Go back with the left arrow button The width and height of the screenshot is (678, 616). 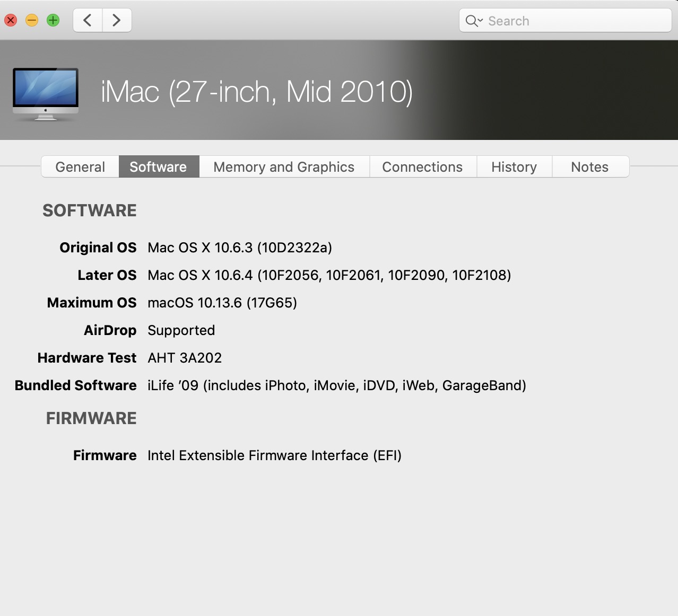88,21
